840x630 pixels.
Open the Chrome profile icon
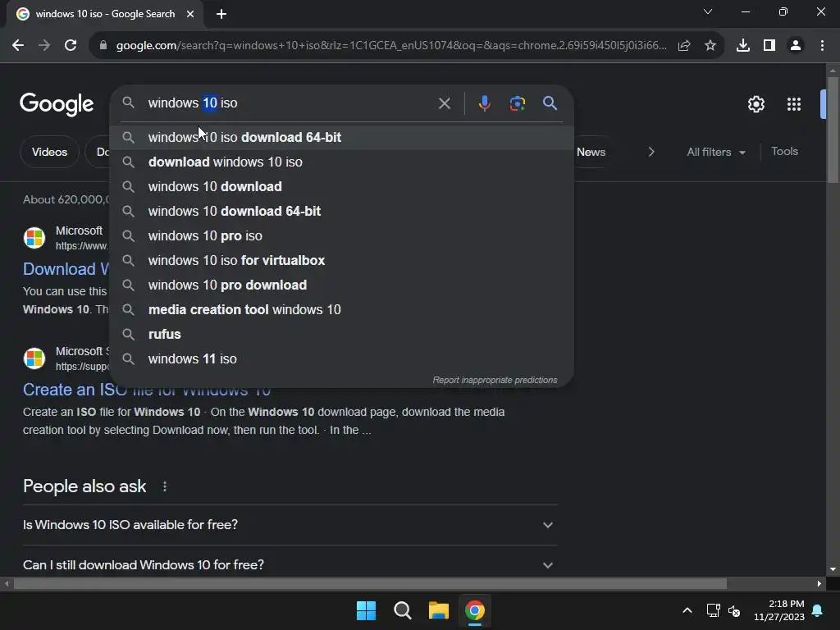click(796, 46)
